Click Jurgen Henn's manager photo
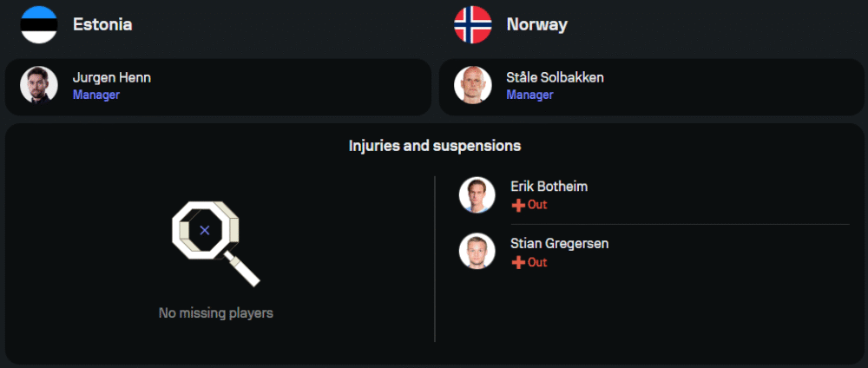Screen dimensions: 868x368 (39, 85)
